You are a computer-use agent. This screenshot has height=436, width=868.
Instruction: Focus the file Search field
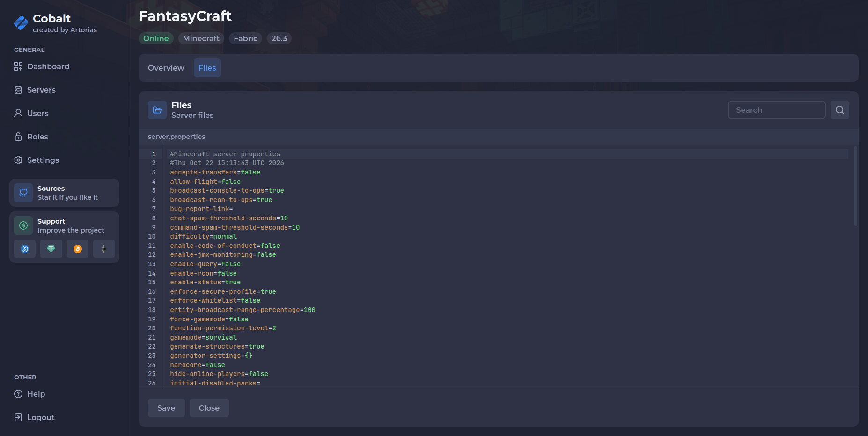click(x=777, y=110)
